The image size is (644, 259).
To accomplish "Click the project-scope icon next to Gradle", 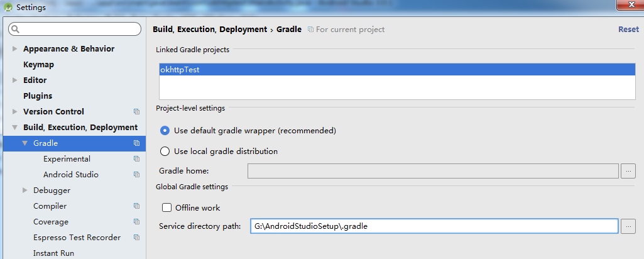I will click(x=136, y=143).
